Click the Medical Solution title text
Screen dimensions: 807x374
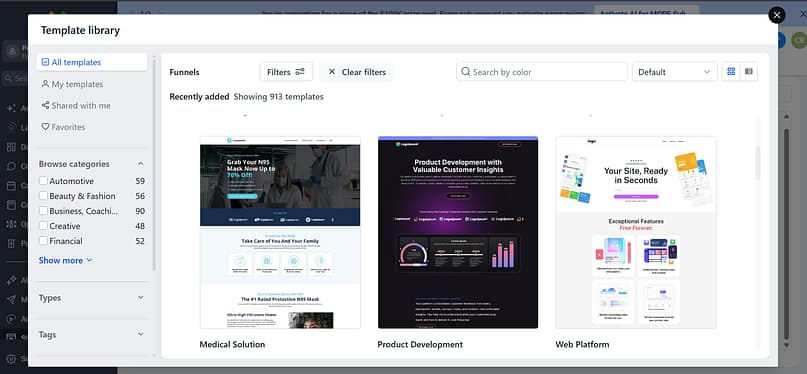232,345
